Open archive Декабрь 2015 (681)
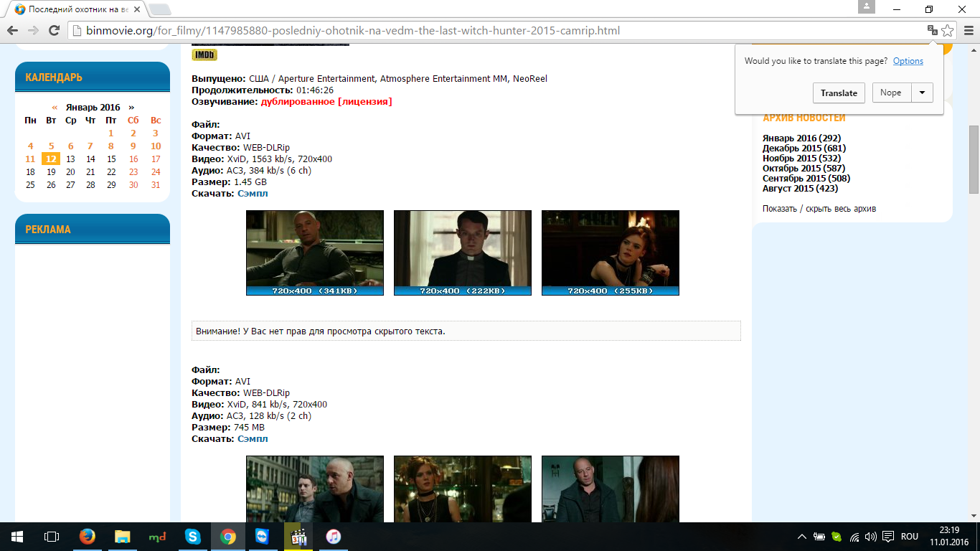This screenshot has width=980, height=551. coord(804,149)
